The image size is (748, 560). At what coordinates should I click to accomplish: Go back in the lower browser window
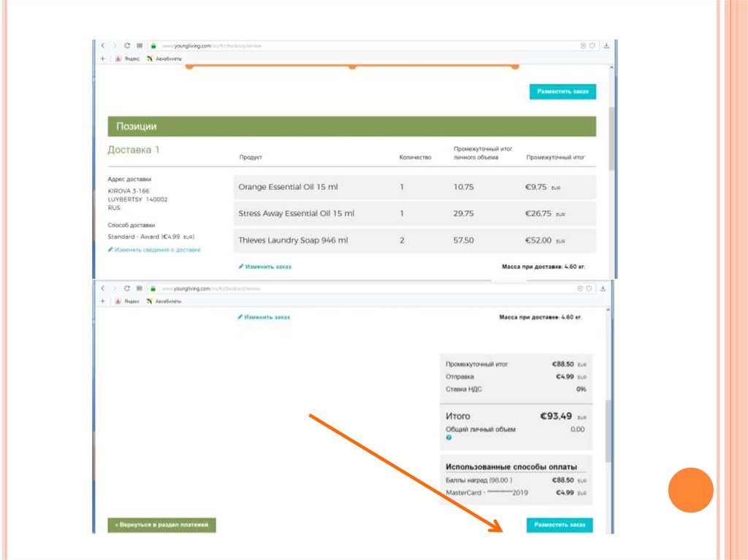coord(102,288)
